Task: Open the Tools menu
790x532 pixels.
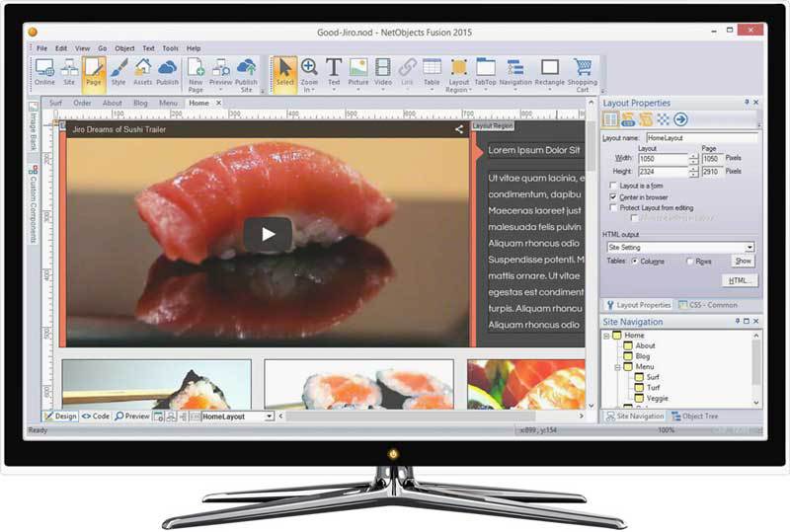Action: pyautogui.click(x=170, y=48)
